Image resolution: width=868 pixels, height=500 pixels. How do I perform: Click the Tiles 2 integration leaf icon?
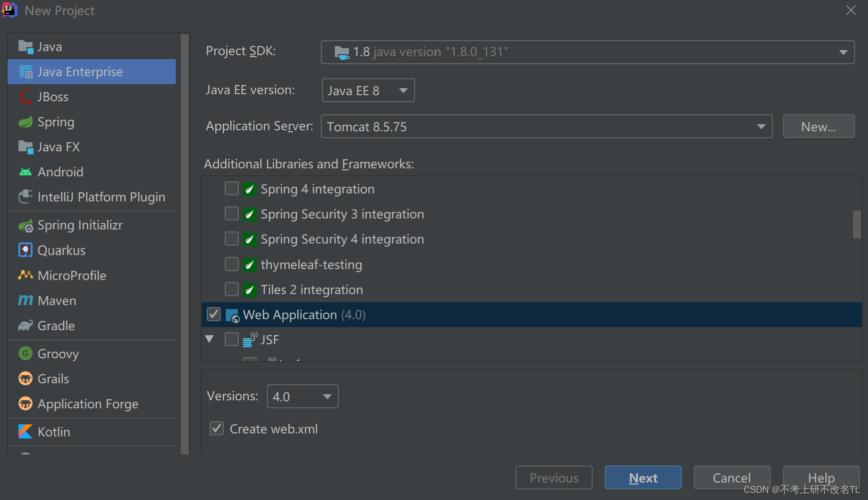pos(250,290)
